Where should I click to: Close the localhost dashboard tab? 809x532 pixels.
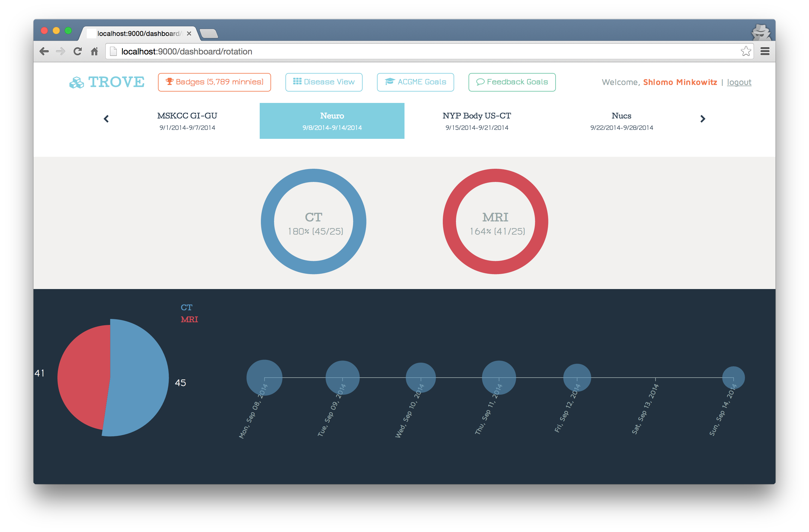[x=189, y=34]
